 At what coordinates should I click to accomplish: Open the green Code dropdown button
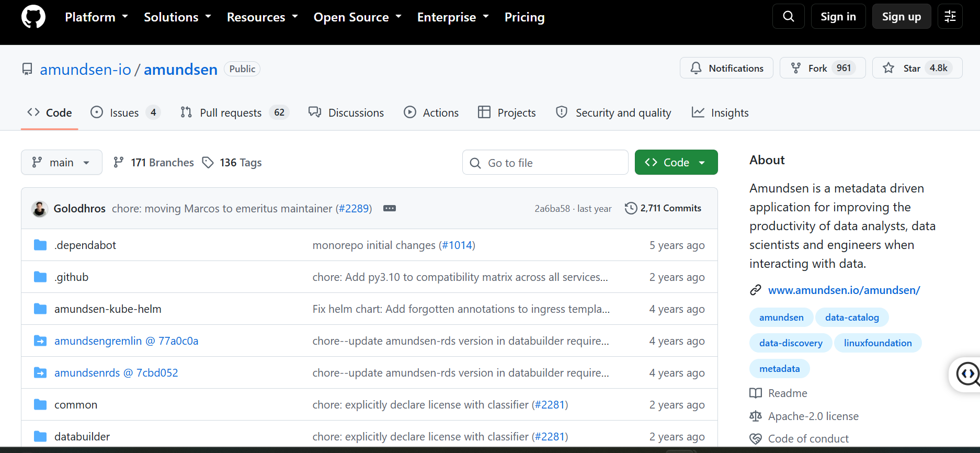676,162
